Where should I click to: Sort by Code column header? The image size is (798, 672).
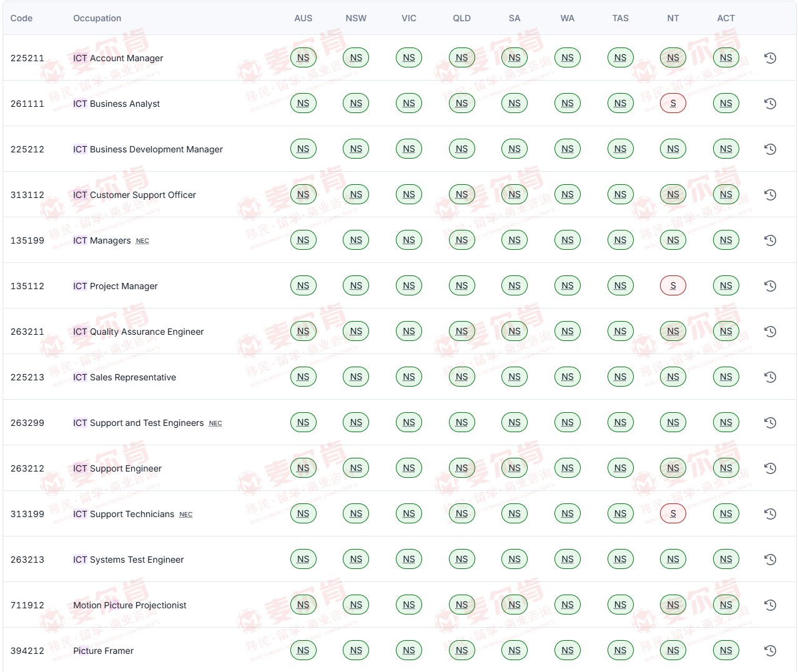coord(21,18)
